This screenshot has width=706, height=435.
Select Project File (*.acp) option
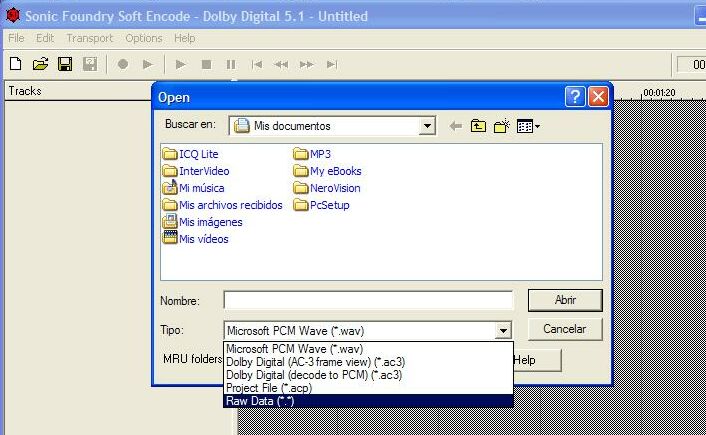(368, 388)
